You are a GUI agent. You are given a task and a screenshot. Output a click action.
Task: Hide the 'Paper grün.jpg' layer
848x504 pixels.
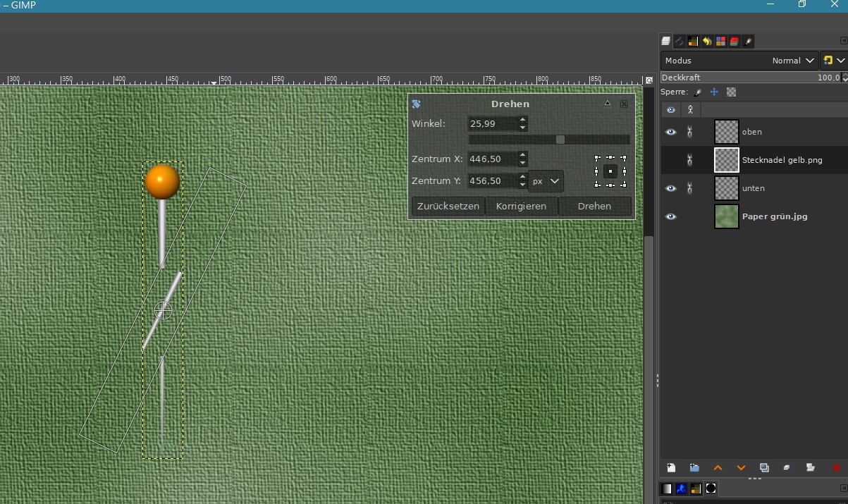coord(670,216)
